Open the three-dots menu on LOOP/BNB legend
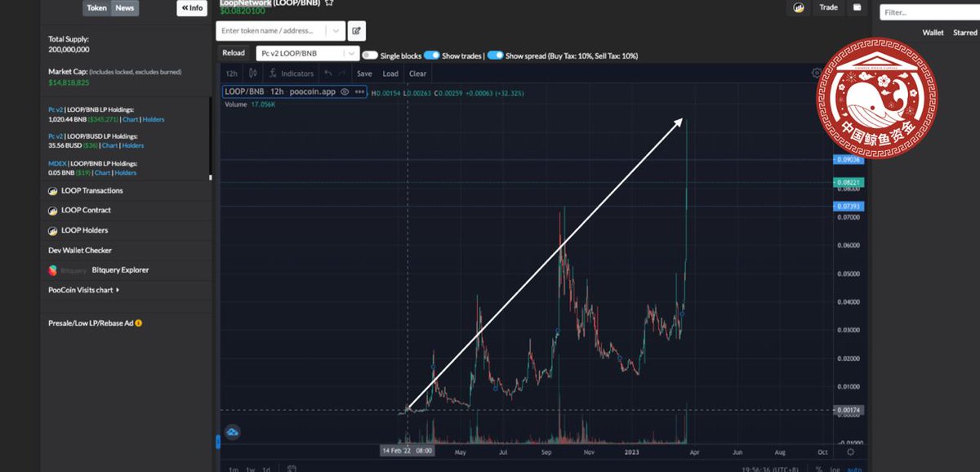Screen dimensions: 980x472 point(359,91)
